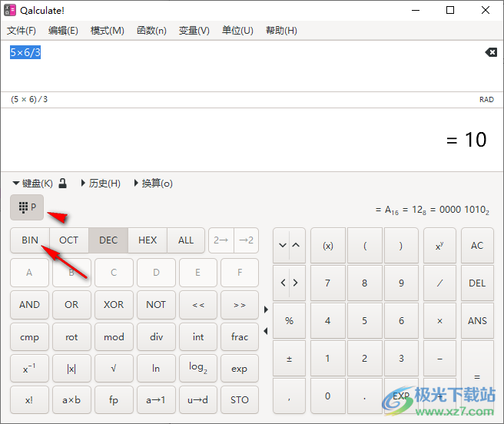
Task: Insert the exp function
Action: coord(240,369)
